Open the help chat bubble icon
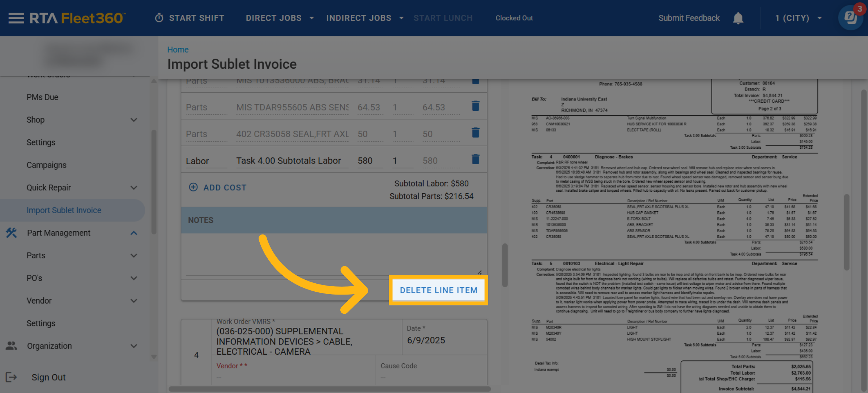 tap(850, 18)
